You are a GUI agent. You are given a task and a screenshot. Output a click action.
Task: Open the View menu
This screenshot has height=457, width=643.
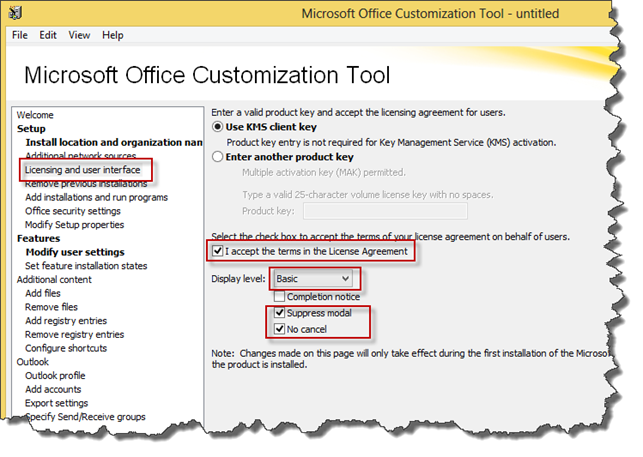point(79,35)
